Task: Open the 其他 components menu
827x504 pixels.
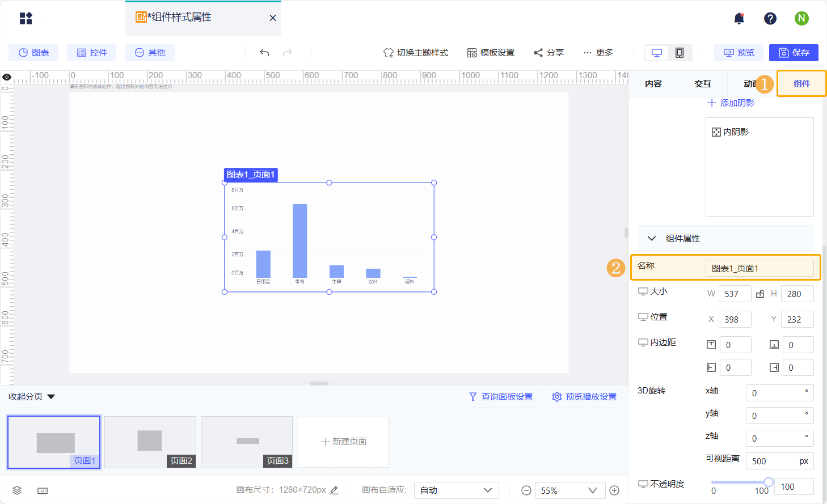Action: (150, 53)
